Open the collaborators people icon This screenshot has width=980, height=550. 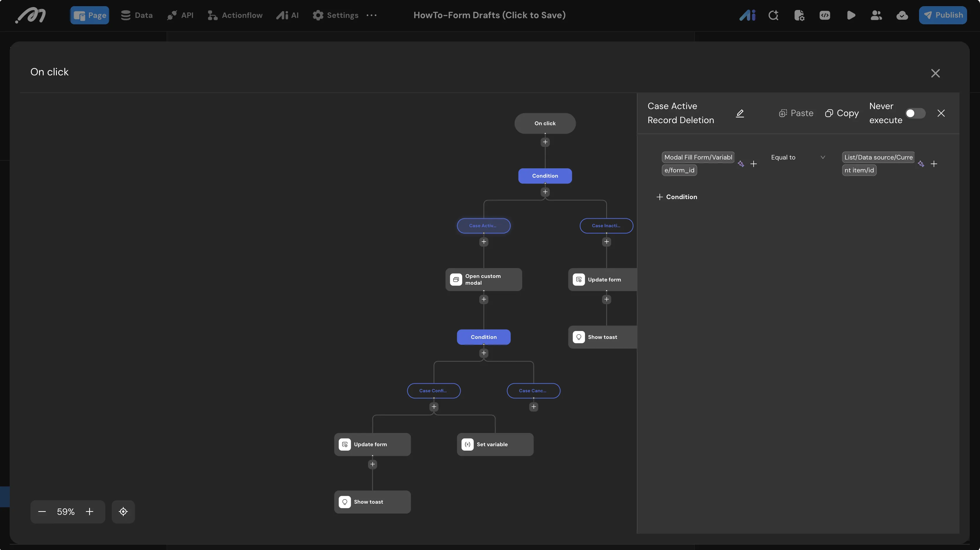click(876, 15)
